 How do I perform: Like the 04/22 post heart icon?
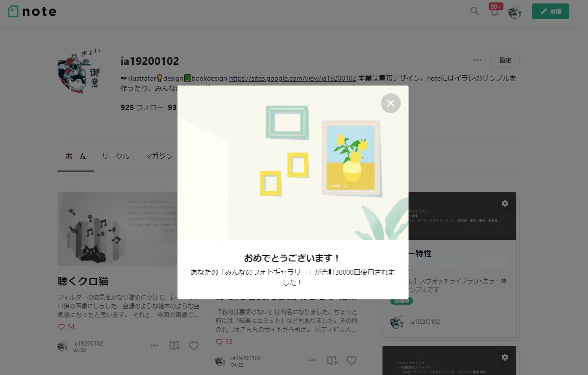352,360
